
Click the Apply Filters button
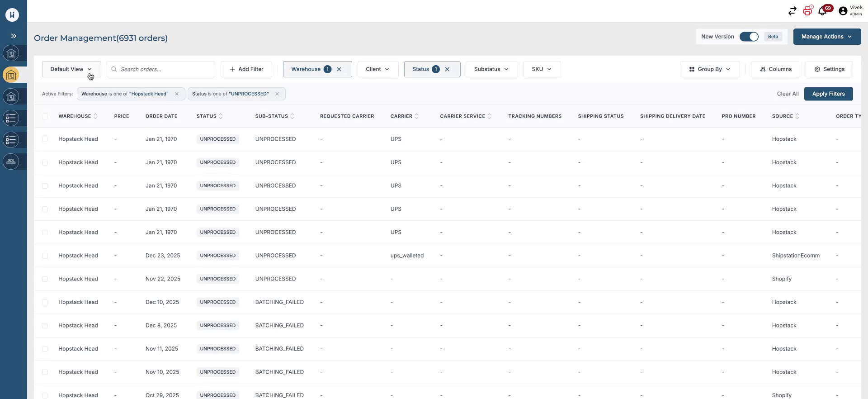tap(828, 94)
